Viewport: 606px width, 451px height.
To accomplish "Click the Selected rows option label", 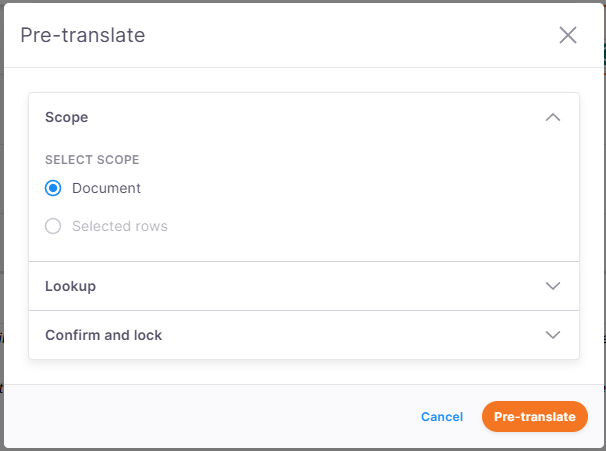I will coord(120,226).
